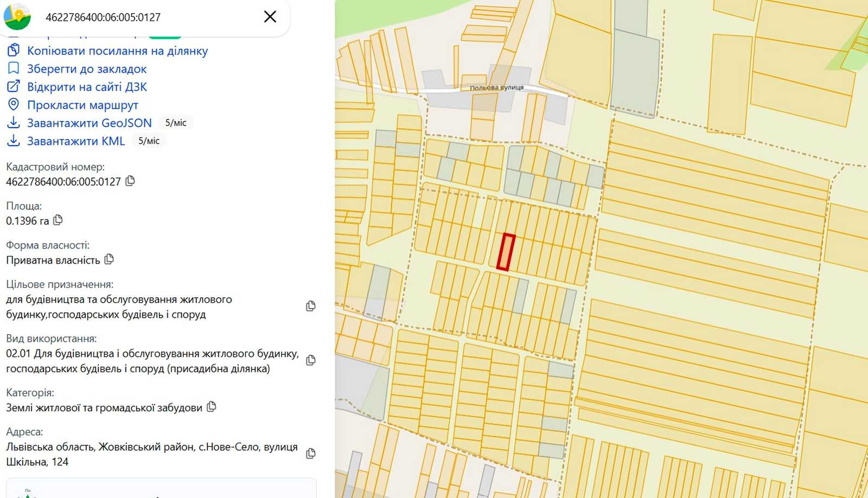Screen dimensions: 868x498
Task: Copy the Категорія land category text
Action: [212, 406]
